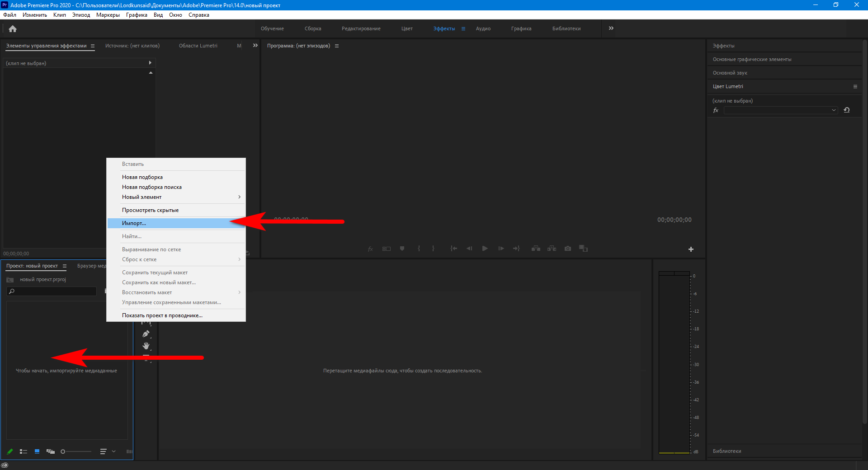Click the Reset effect icon in Lumetri
The height and width of the screenshot is (470, 868).
point(847,110)
